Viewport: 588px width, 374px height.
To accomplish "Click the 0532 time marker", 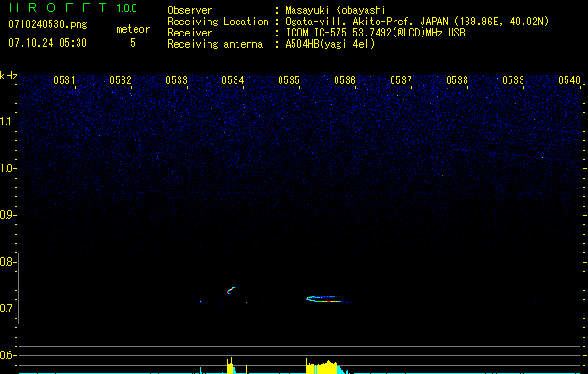I will click(121, 79).
